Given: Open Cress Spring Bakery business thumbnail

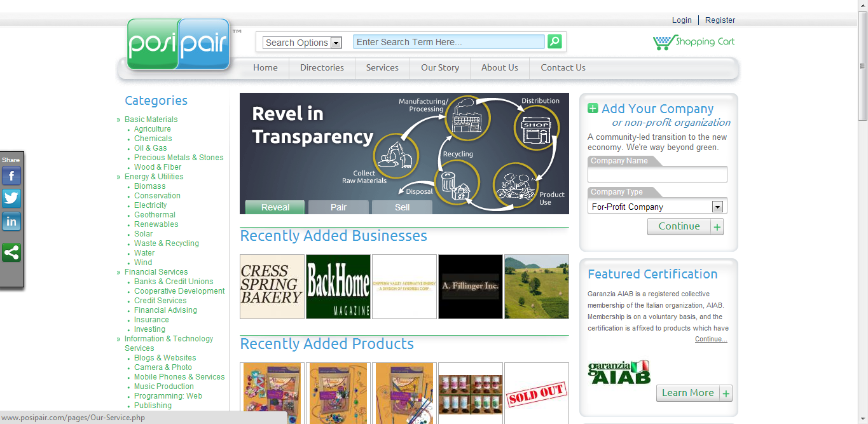Looking at the screenshot, I should point(272,287).
